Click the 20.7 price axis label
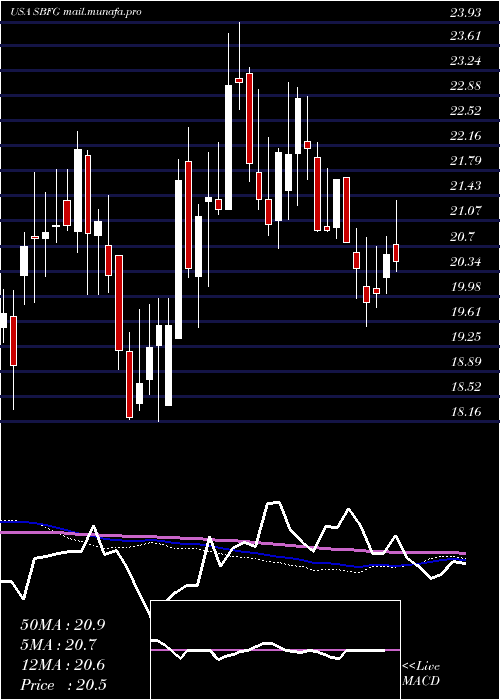 pyautogui.click(x=462, y=236)
